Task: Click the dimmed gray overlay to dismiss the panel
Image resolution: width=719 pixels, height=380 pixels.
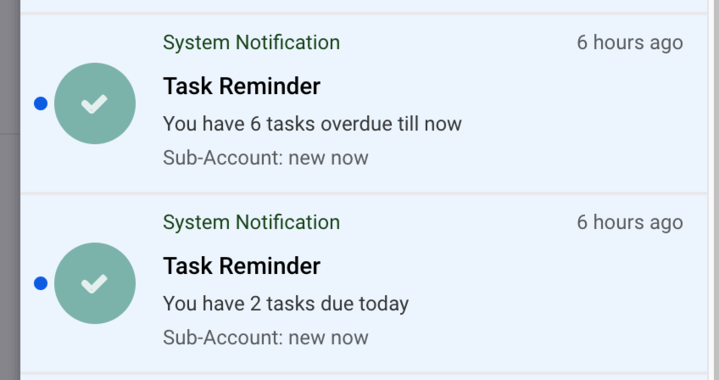Action: pyautogui.click(x=10, y=190)
